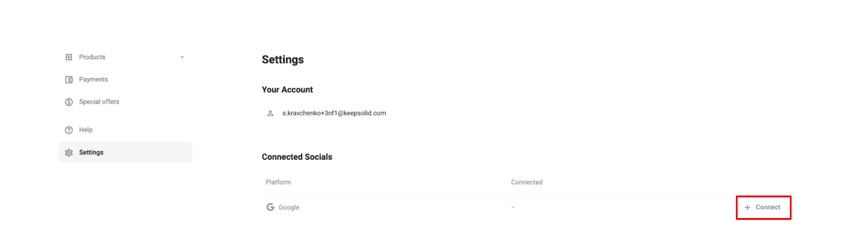868x247 pixels.
Task: Click the Google logo icon
Action: pos(270,207)
